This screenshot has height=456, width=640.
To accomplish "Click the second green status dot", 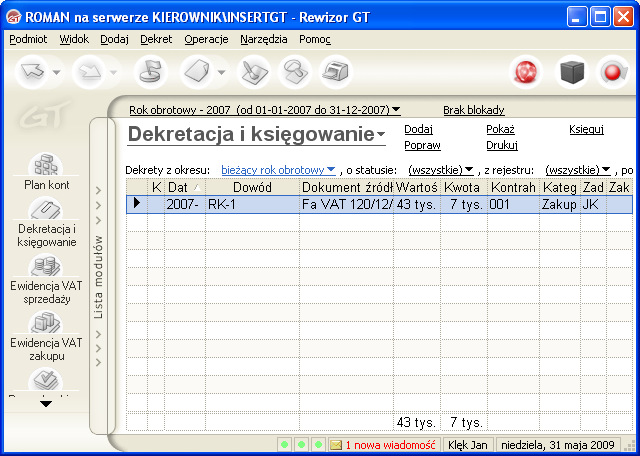I will (302, 444).
